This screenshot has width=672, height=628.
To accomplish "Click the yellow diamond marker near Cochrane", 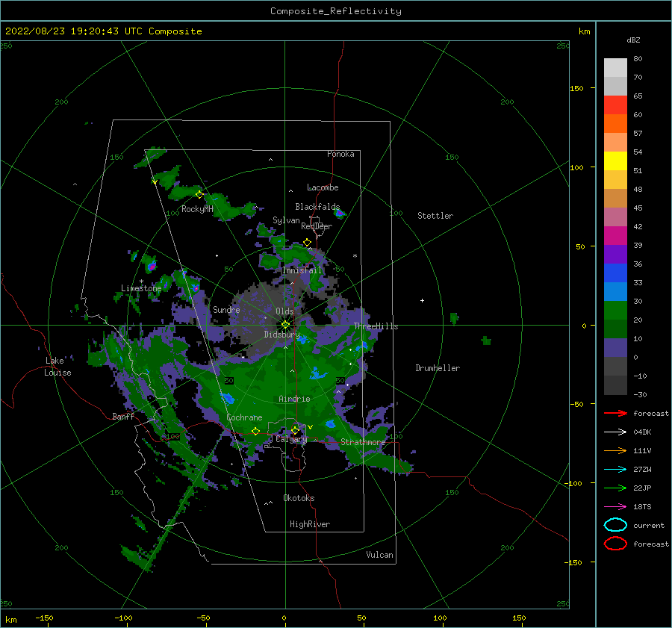I will (x=256, y=431).
